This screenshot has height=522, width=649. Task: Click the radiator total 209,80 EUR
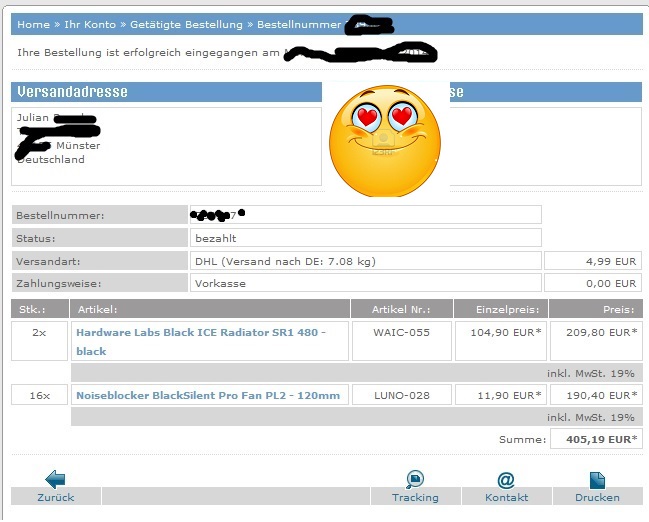tap(601, 332)
